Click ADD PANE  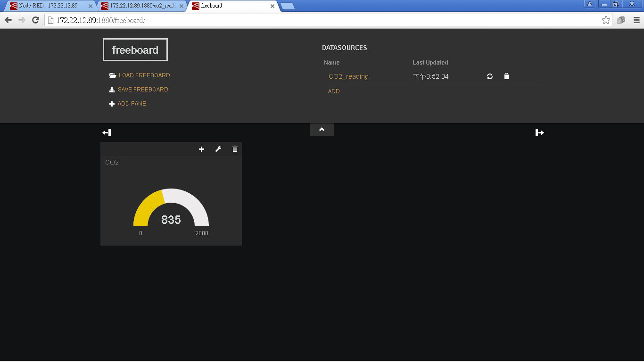pyautogui.click(x=132, y=104)
